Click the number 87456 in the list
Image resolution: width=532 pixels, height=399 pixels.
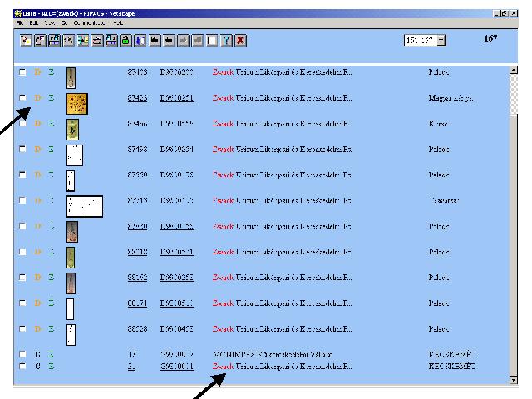coord(137,124)
